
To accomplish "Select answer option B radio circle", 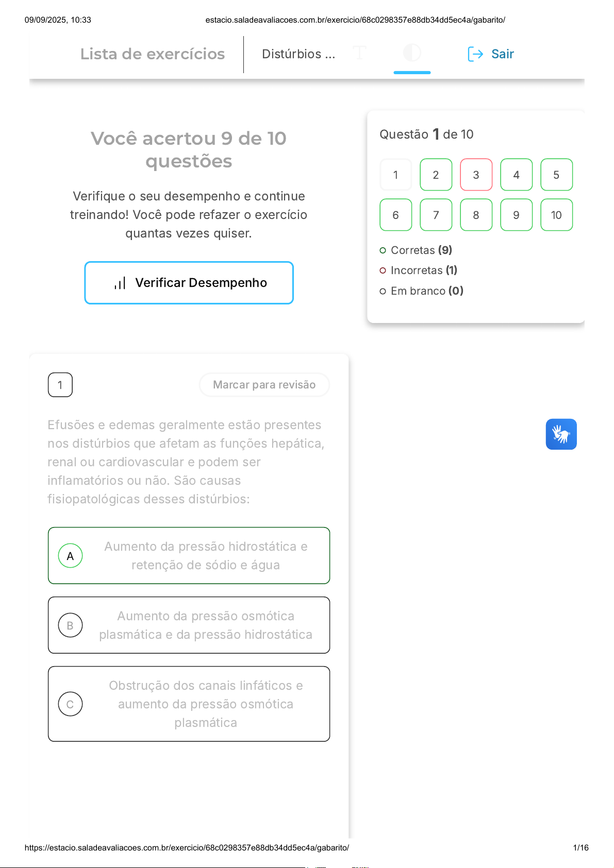I will [71, 625].
